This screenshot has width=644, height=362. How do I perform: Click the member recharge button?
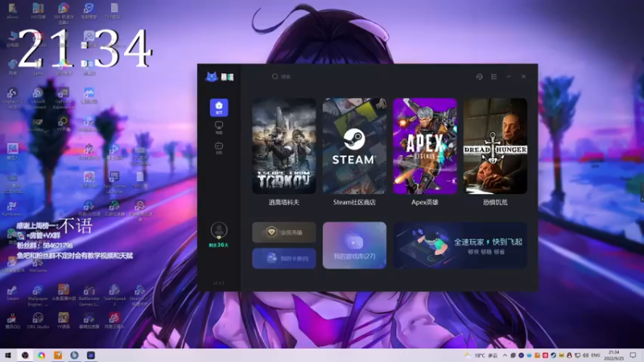284,232
